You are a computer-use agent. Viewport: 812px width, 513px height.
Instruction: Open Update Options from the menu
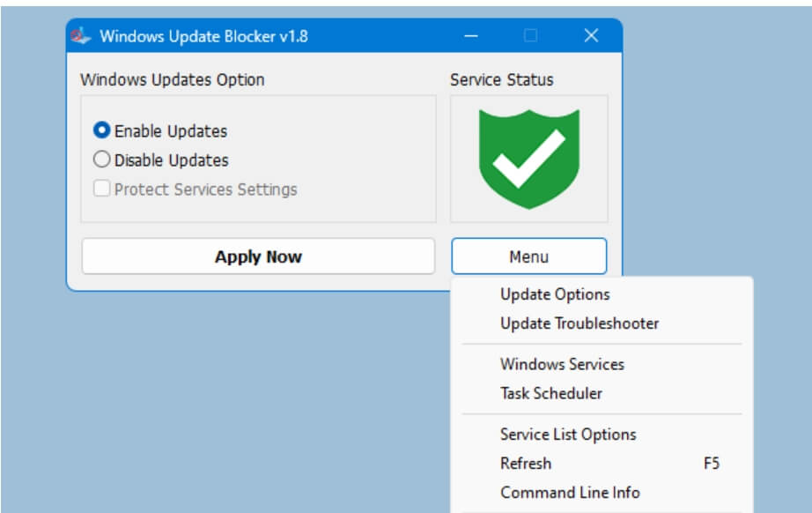(555, 294)
